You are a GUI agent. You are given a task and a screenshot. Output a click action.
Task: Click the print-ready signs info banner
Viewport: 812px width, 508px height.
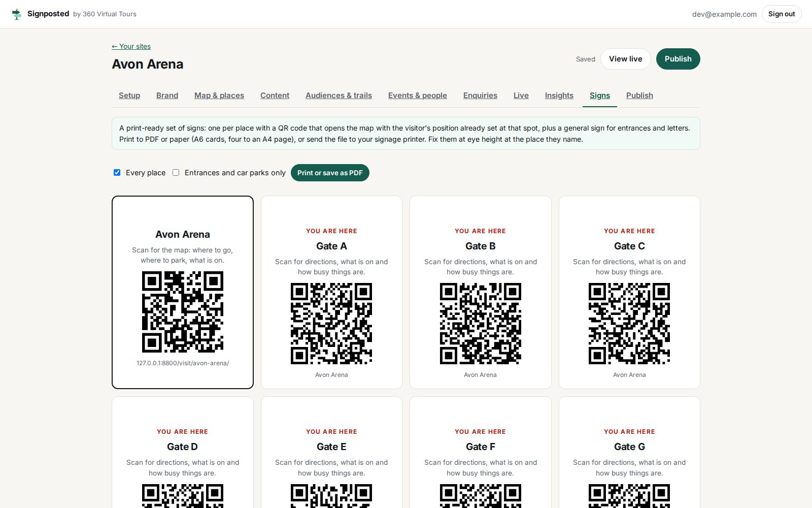(406, 134)
